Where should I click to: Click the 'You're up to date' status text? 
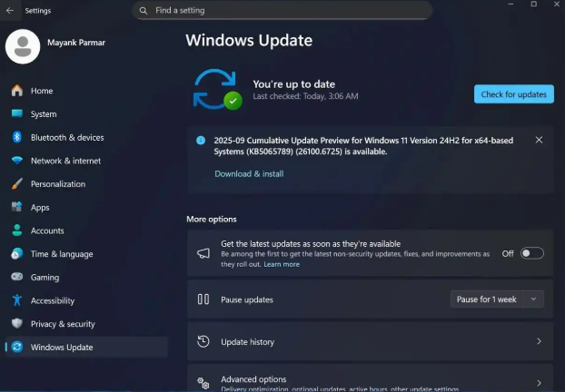pos(294,84)
